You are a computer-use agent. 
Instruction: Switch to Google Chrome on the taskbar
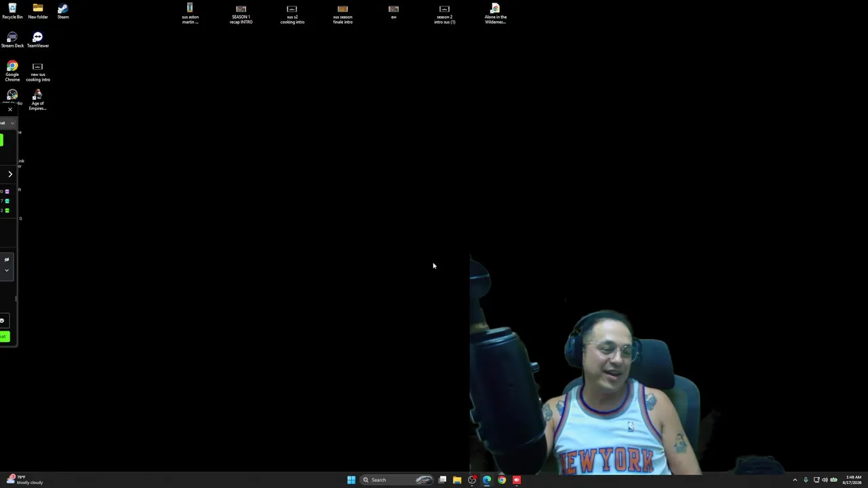(x=502, y=480)
